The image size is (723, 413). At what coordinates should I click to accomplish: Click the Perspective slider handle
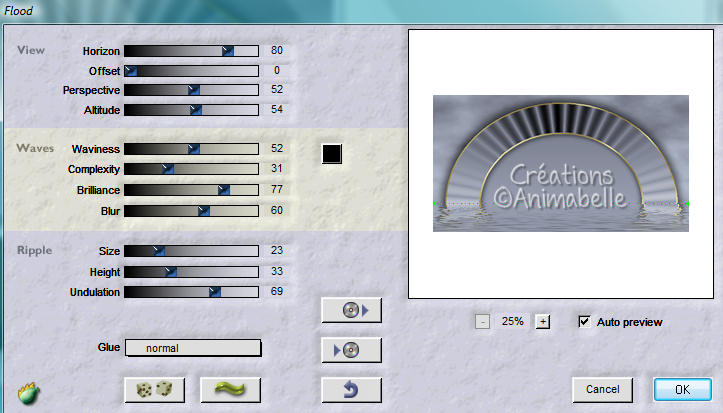tap(194, 90)
